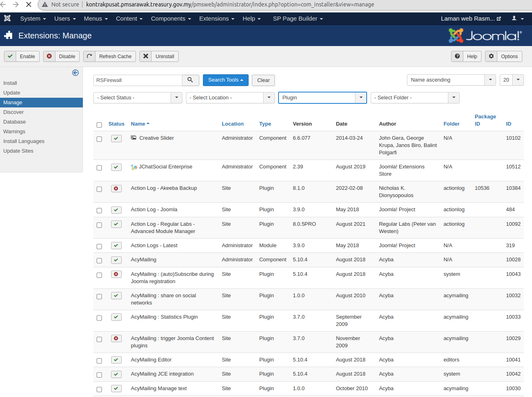Click the green enabled status icon for Creative Slider
This screenshot has height=397, width=532.
116,139
